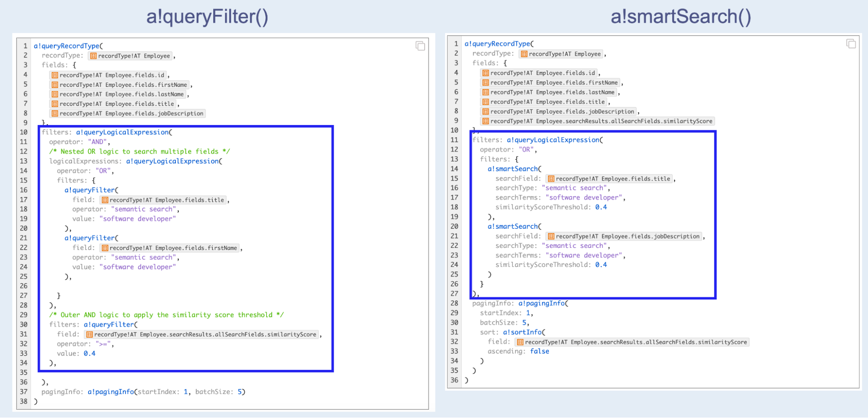Click recordType!AT Employee chip on left line 2
This screenshot has height=418, width=868.
130,56
